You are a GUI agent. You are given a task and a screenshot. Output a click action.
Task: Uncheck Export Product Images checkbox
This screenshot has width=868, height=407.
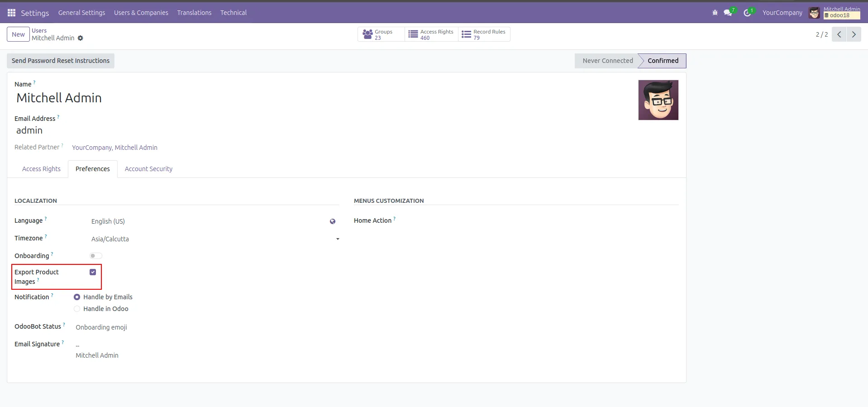(93, 272)
